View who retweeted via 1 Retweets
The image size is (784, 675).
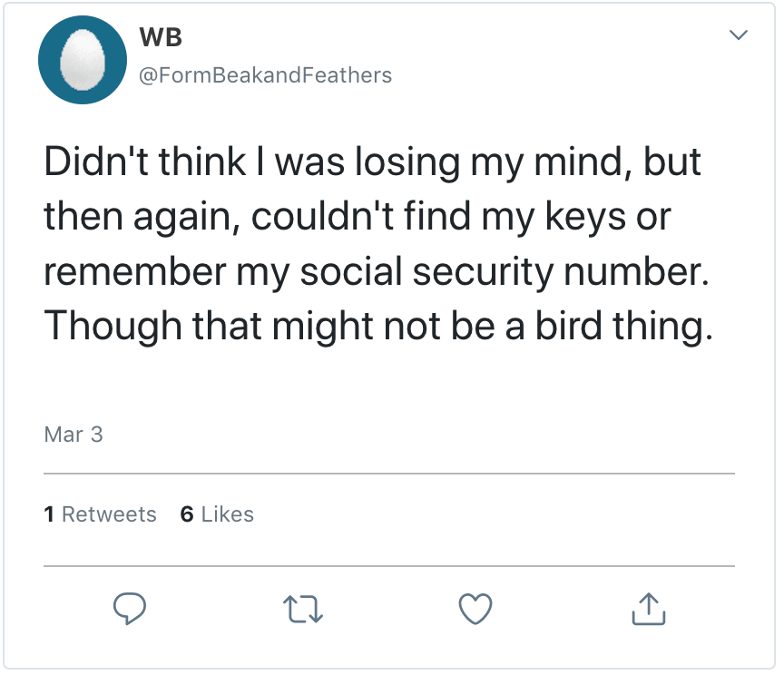coord(100,514)
